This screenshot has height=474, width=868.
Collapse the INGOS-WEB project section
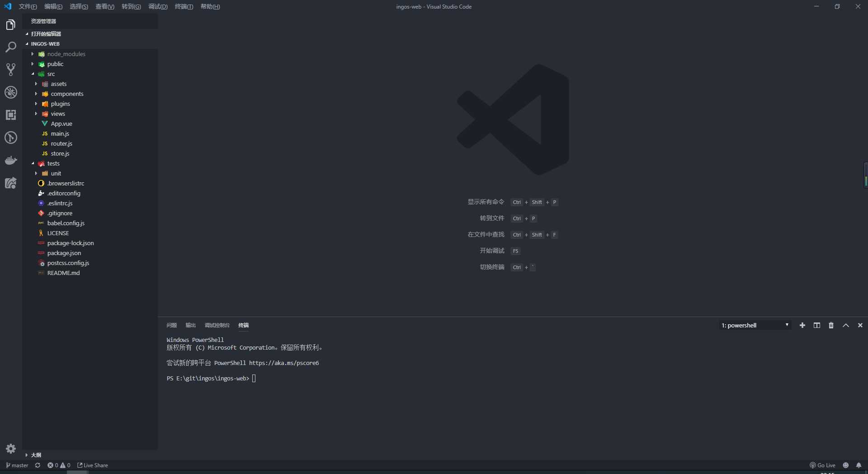[90, 44]
